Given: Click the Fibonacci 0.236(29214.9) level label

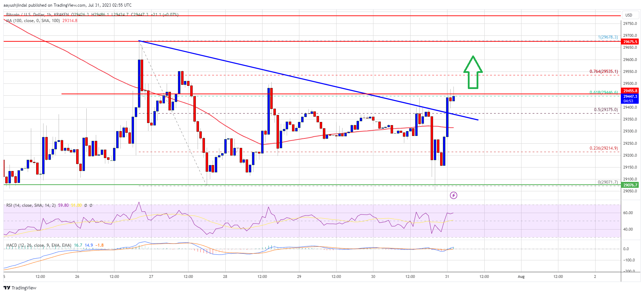Looking at the screenshot, I should [604, 148].
